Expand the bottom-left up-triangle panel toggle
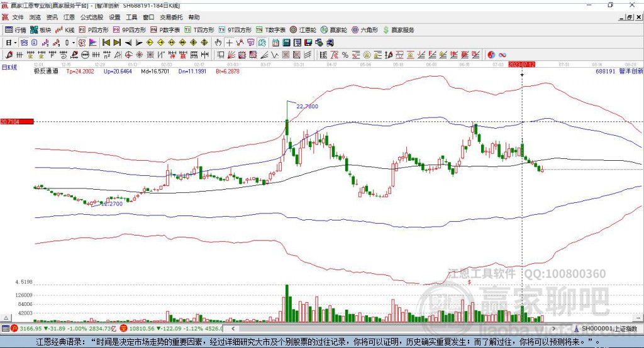This screenshot has height=348, width=644. [x=6, y=318]
